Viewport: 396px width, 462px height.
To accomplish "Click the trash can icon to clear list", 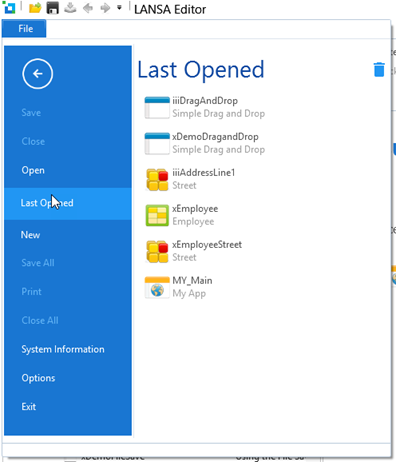I will (x=379, y=69).
